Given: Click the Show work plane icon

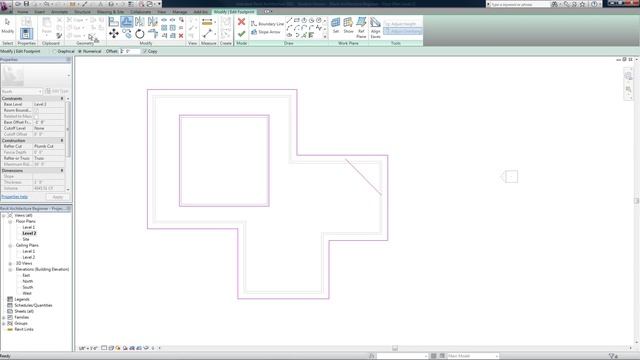Looking at the screenshot, I should click(x=348, y=25).
